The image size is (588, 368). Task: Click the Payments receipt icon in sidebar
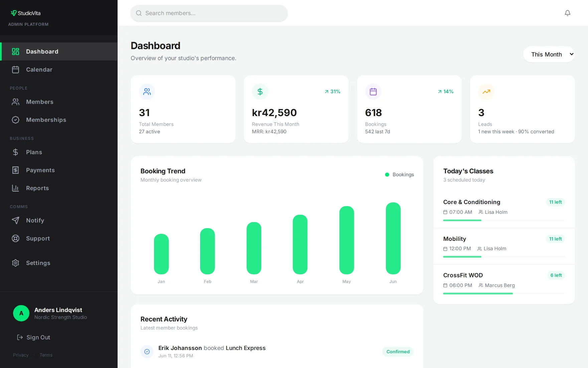point(15,170)
